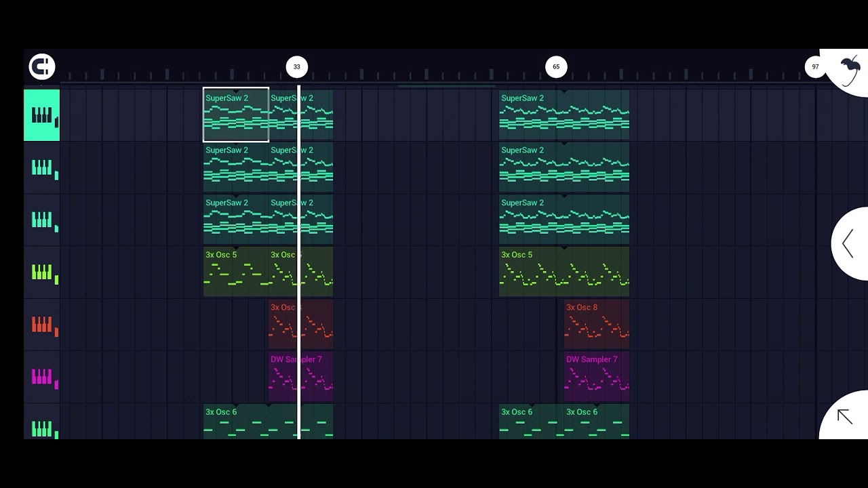
Task: Select the leftmost 3x Osc 5 clip
Action: coord(236,272)
